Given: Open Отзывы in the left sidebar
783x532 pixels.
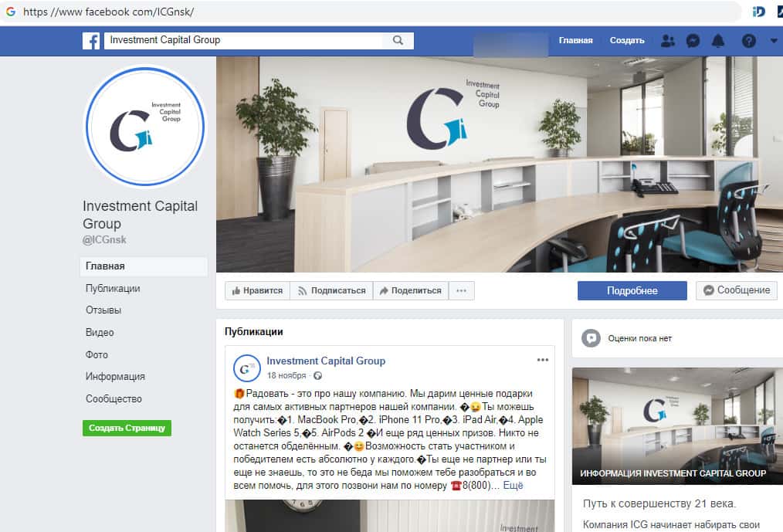Looking at the screenshot, I should [x=103, y=310].
